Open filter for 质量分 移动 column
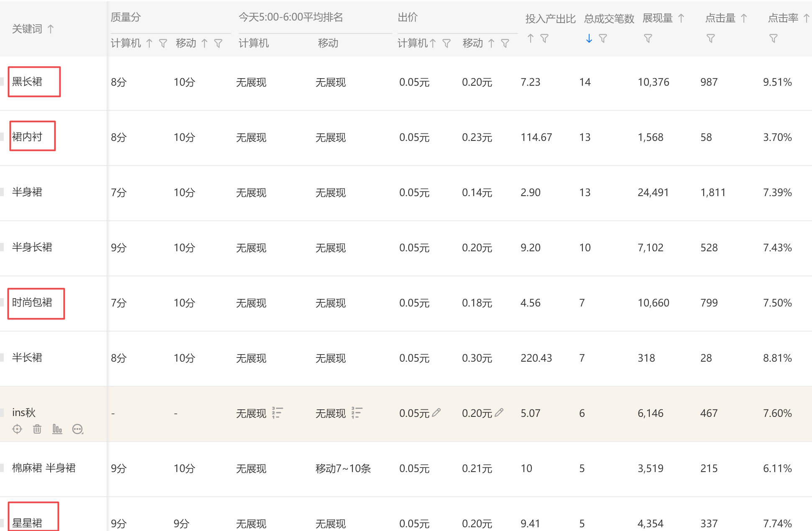 click(x=218, y=43)
